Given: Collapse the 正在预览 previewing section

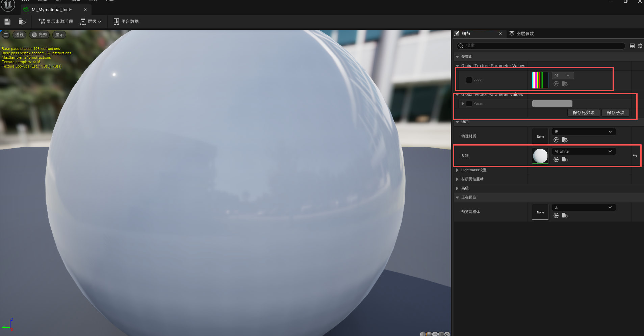Looking at the screenshot, I should click(457, 198).
